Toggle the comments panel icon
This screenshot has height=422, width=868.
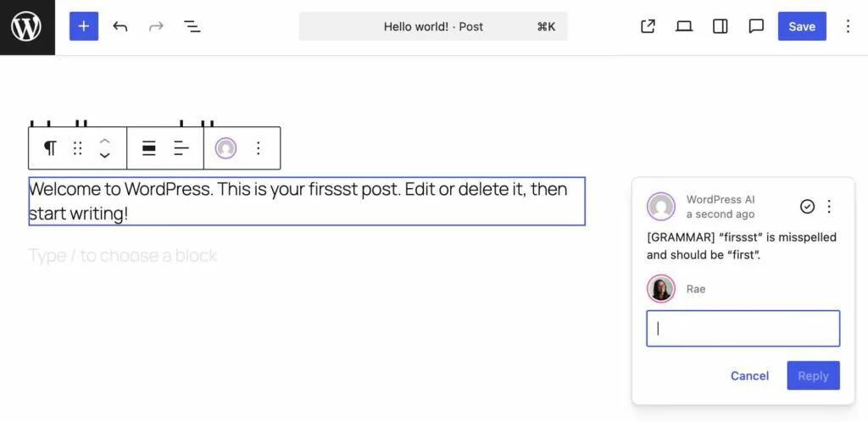pyautogui.click(x=756, y=26)
